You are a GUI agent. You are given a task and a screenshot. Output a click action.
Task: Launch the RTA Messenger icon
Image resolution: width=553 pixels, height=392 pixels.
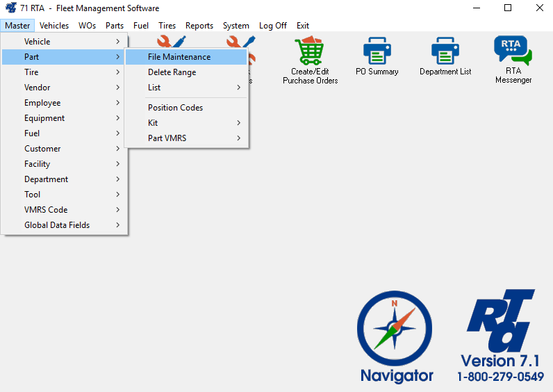pyautogui.click(x=513, y=51)
